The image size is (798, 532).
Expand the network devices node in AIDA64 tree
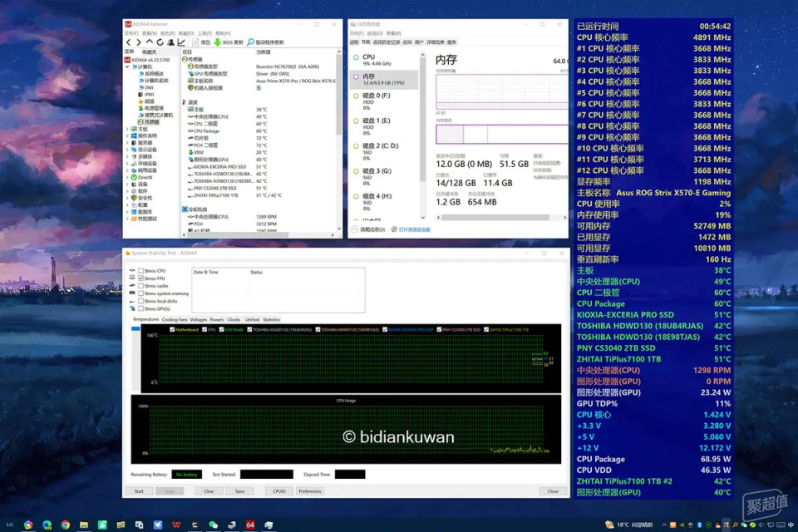(128, 170)
